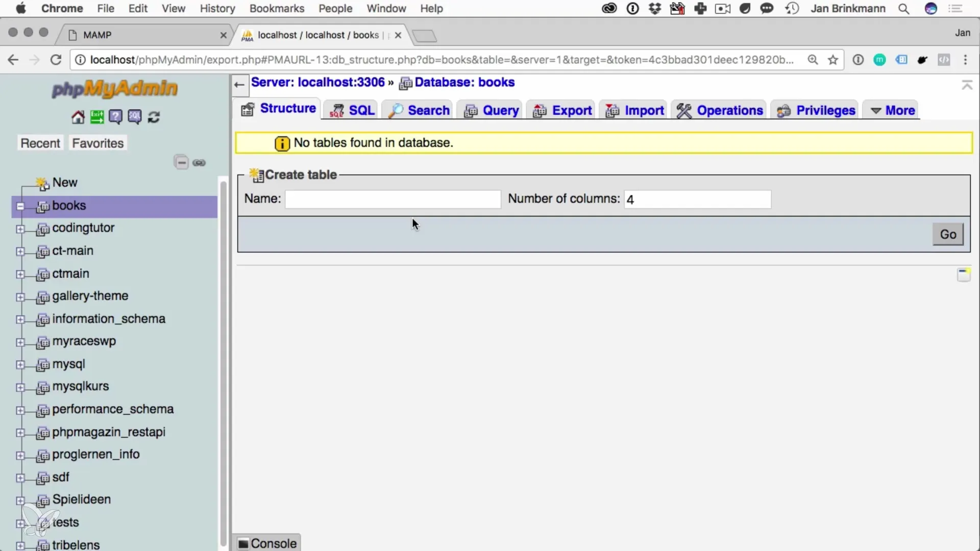Open Time Machine menu bar icon

(792, 9)
